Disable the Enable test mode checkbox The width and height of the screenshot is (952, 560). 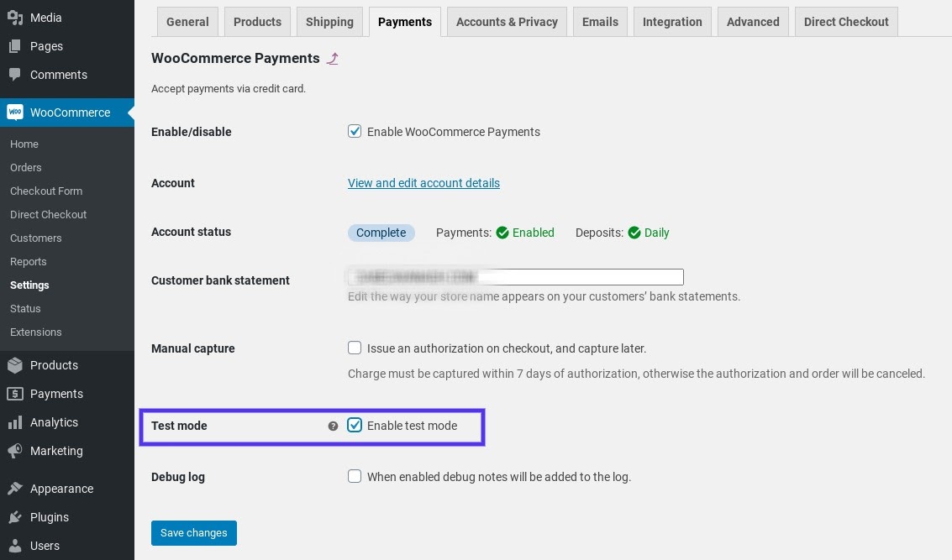tap(355, 425)
